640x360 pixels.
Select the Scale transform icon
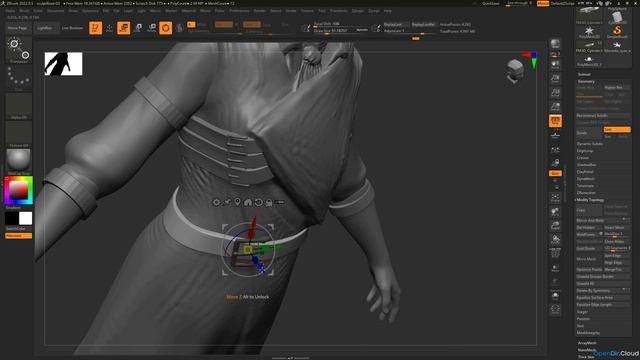138,28
